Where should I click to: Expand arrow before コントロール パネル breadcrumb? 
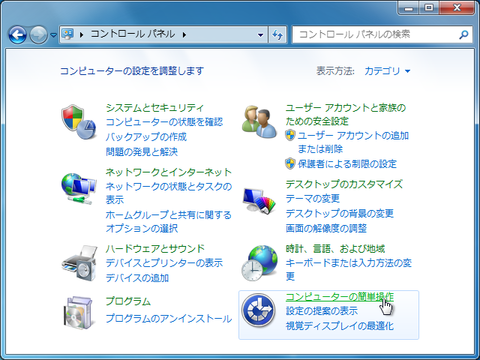point(81,34)
